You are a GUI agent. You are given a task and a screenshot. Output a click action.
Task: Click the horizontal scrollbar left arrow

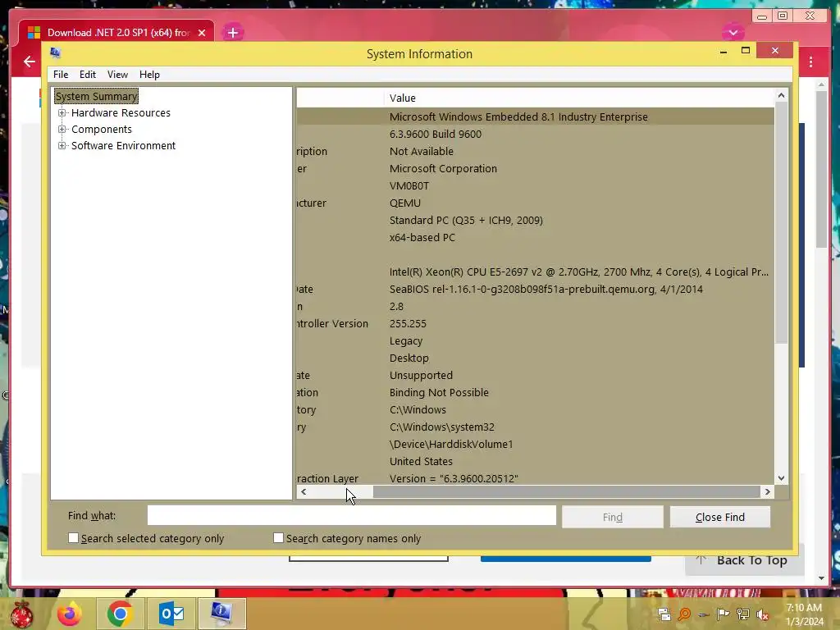pos(304,492)
